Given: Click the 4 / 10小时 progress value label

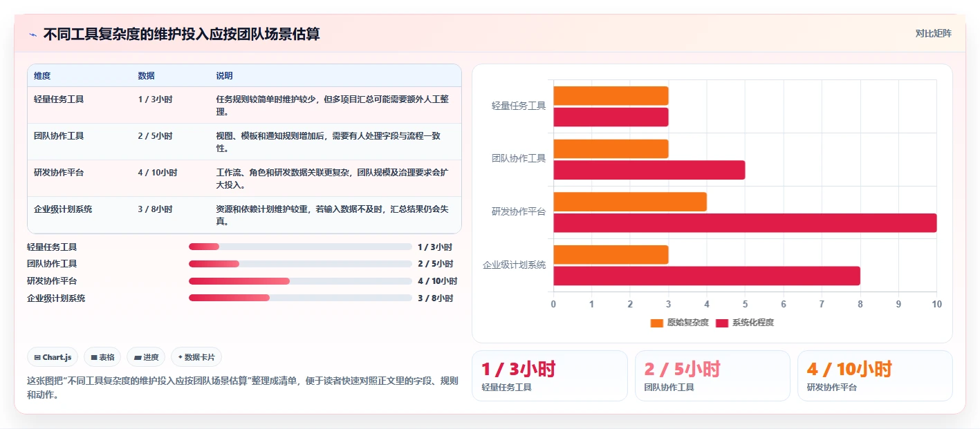Looking at the screenshot, I should pos(437,281).
